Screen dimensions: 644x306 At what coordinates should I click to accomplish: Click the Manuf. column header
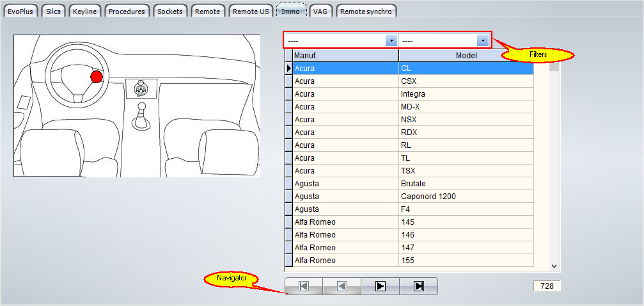click(345, 55)
